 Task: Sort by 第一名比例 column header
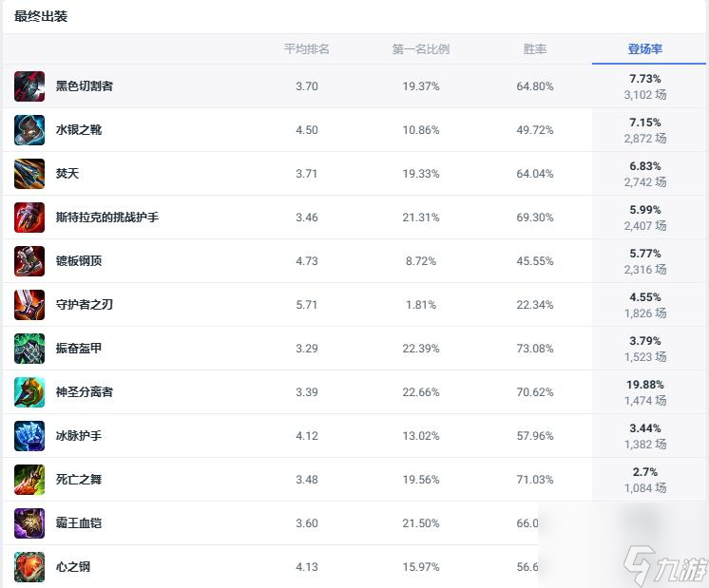point(420,48)
